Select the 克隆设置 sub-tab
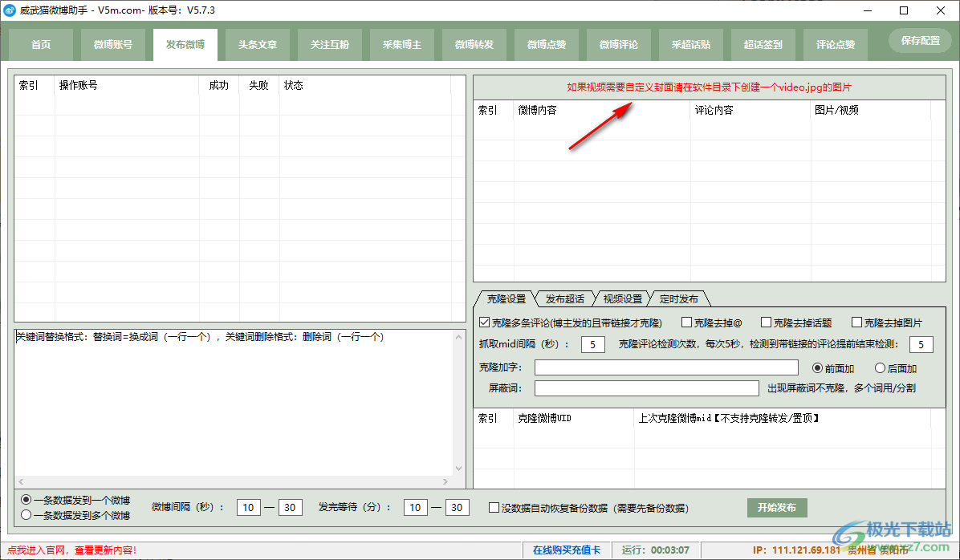The width and height of the screenshot is (960, 560). click(506, 299)
